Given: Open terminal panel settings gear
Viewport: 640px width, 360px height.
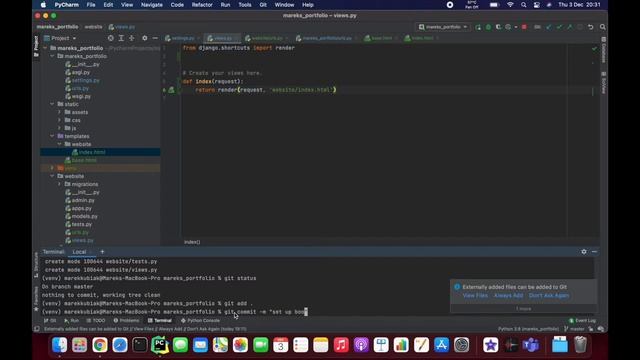Looking at the screenshot, I should 584,252.
